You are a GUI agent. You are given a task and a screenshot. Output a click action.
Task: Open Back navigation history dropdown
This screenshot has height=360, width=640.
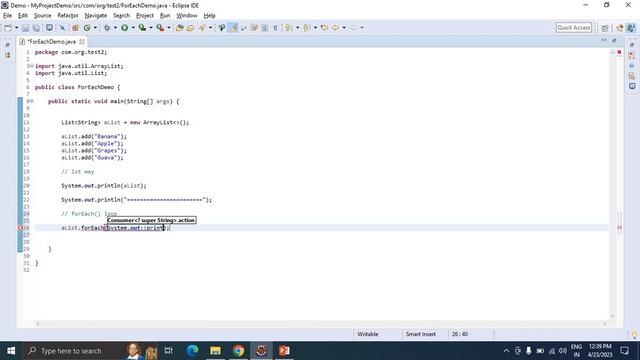point(344,28)
